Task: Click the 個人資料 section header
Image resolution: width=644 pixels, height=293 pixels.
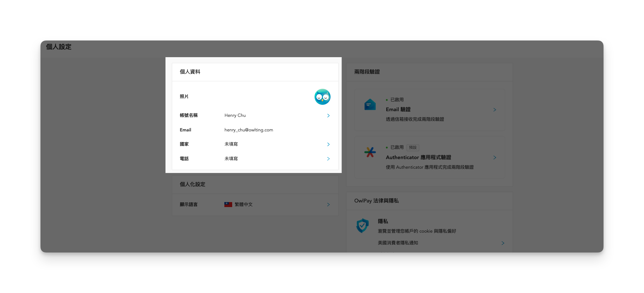Action: tap(190, 72)
